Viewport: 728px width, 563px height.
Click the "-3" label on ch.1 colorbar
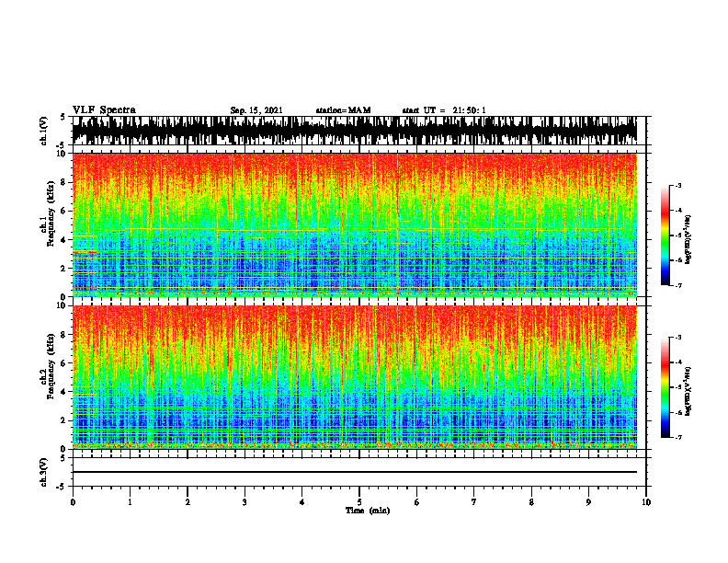(678, 185)
